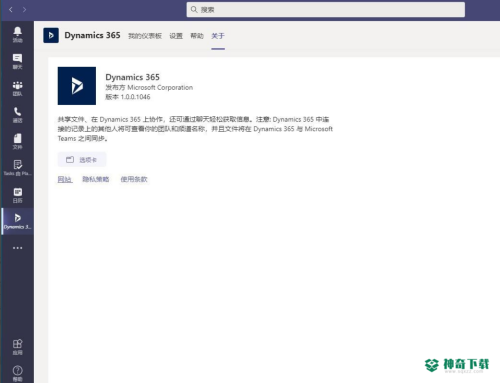
Task: Click the search magnifier icon
Action: (x=194, y=9)
